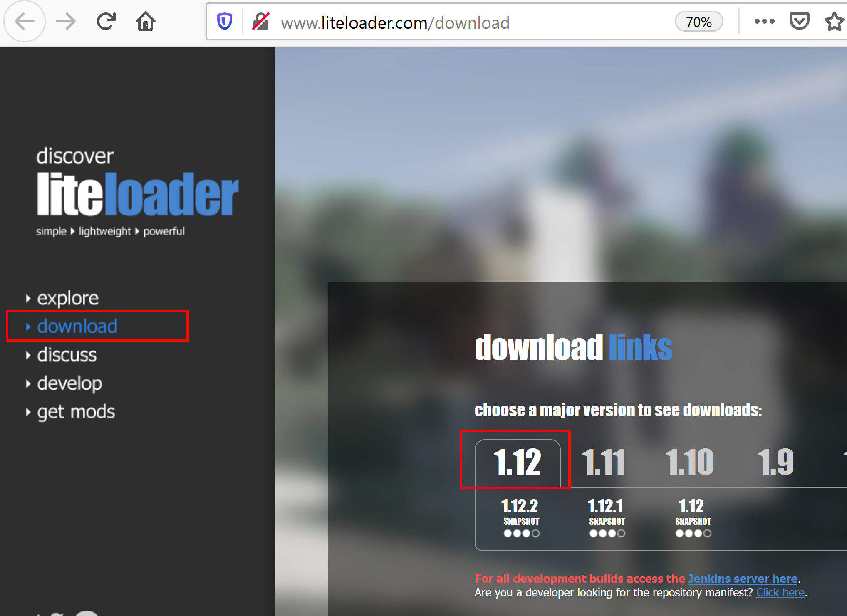Select the 1.12 major version tab
The height and width of the screenshot is (616, 847).
[x=517, y=462]
